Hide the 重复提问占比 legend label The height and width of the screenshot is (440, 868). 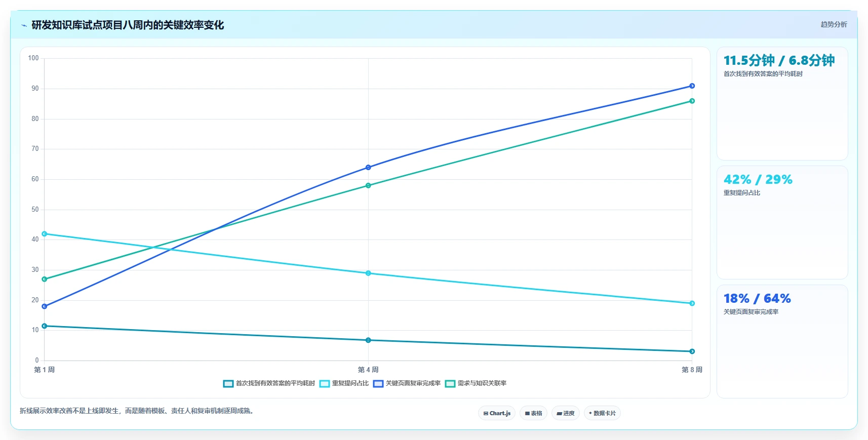coord(350,383)
